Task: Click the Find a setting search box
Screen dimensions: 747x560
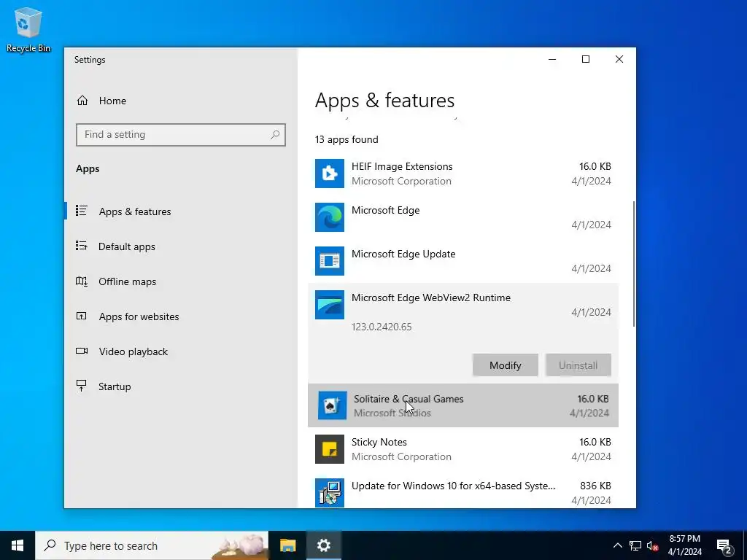Action: coord(181,135)
